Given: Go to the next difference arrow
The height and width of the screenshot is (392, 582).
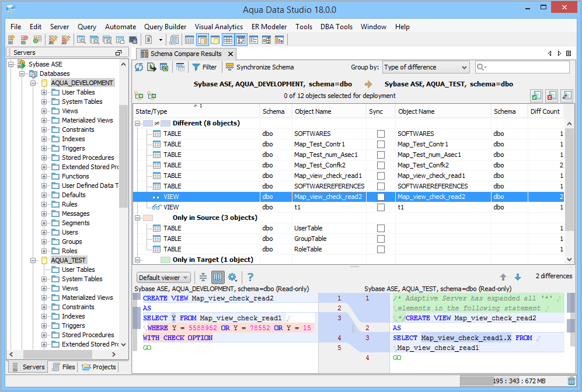Looking at the screenshot, I should (518, 276).
